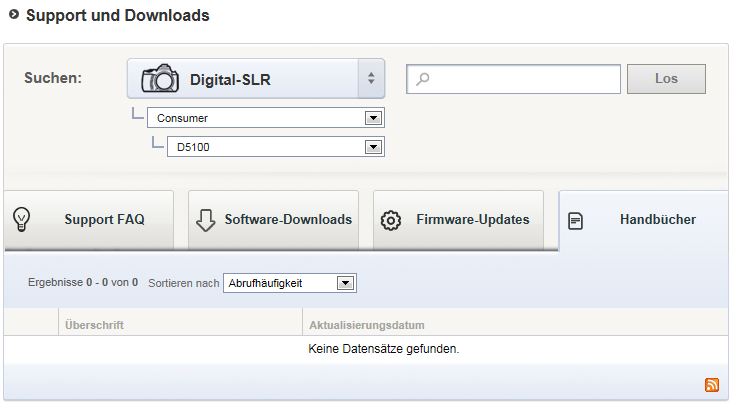Screen dimensions: 737x413
Task: Click the 'Sortieren nach' label
Action: click(x=184, y=283)
